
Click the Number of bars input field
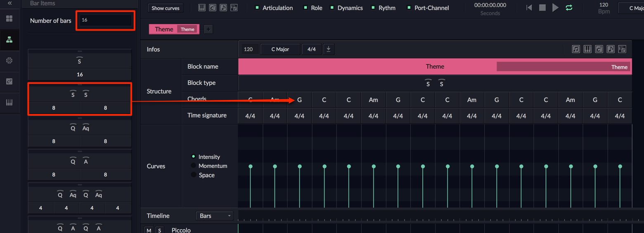pos(105,20)
